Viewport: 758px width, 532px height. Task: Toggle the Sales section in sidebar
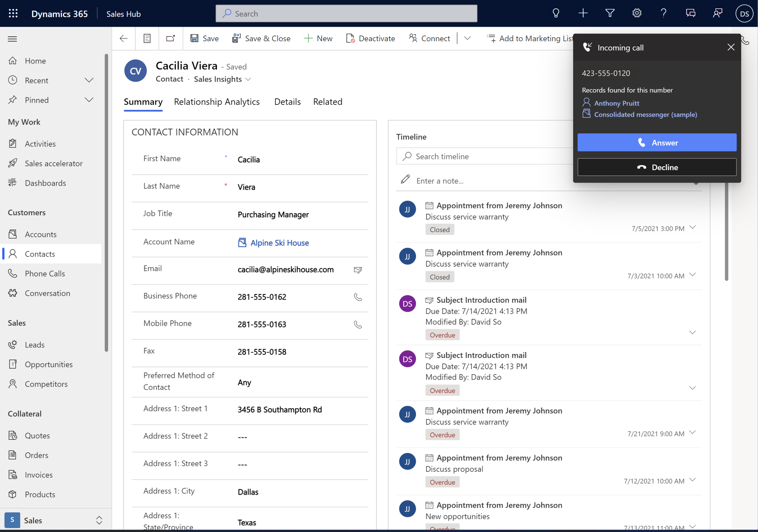(x=16, y=322)
